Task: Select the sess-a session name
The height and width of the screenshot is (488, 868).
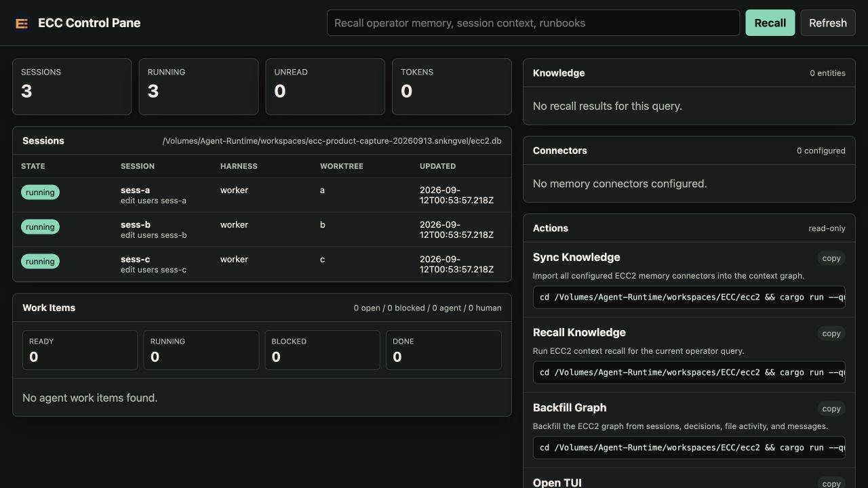Action: (135, 190)
